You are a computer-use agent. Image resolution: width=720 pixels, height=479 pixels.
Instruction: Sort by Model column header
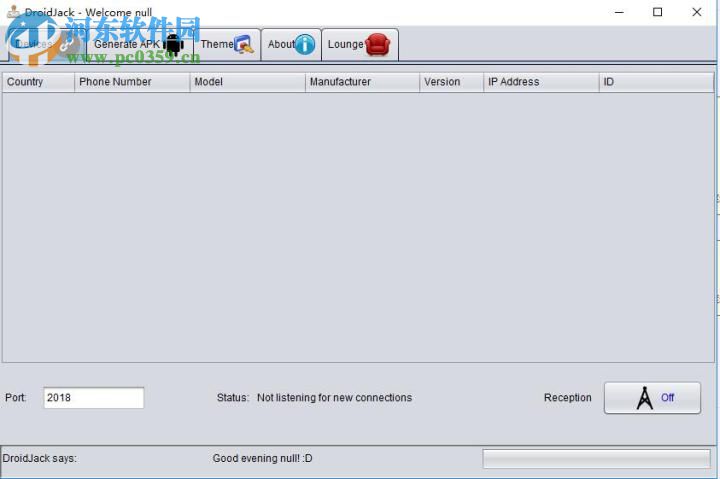tap(248, 82)
